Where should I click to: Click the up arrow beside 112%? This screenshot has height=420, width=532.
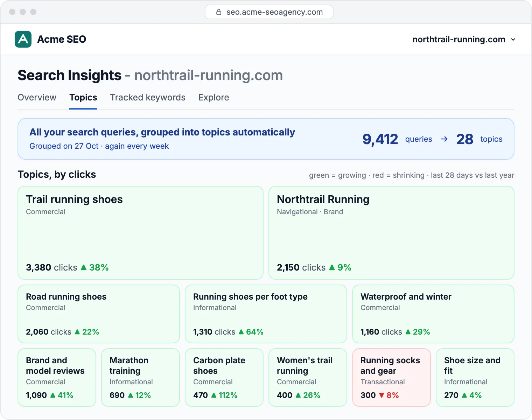214,395
